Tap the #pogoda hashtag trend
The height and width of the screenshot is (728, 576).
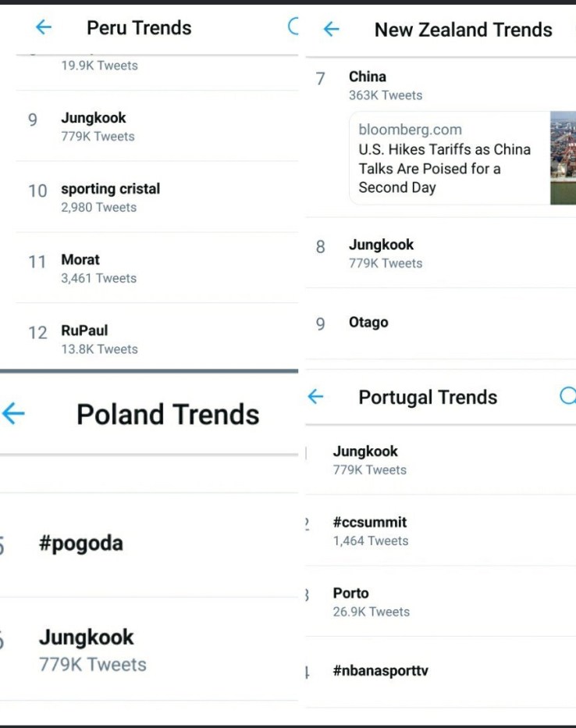[81, 544]
